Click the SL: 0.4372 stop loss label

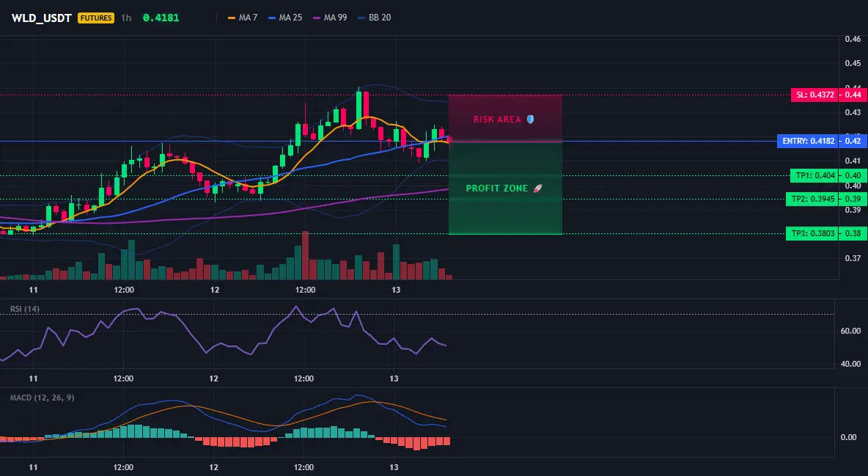(x=815, y=95)
